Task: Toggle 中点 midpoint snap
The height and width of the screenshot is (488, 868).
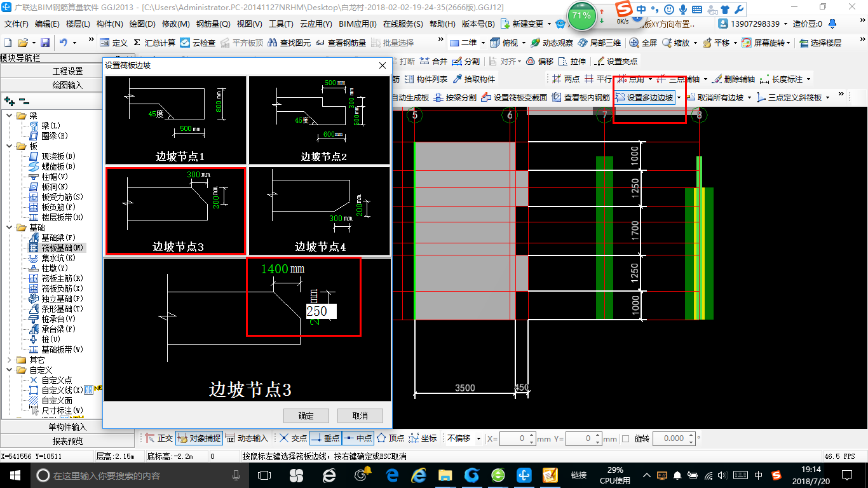Action: 358,438
